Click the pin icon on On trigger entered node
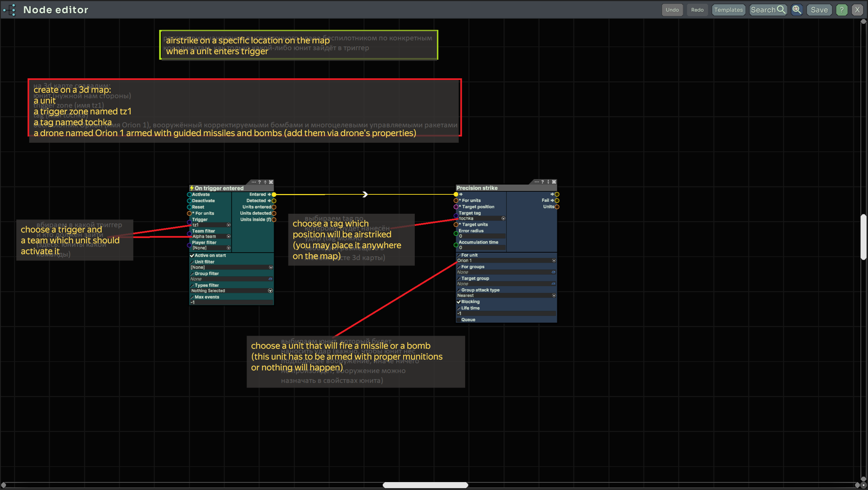868x490 pixels. pos(265,182)
